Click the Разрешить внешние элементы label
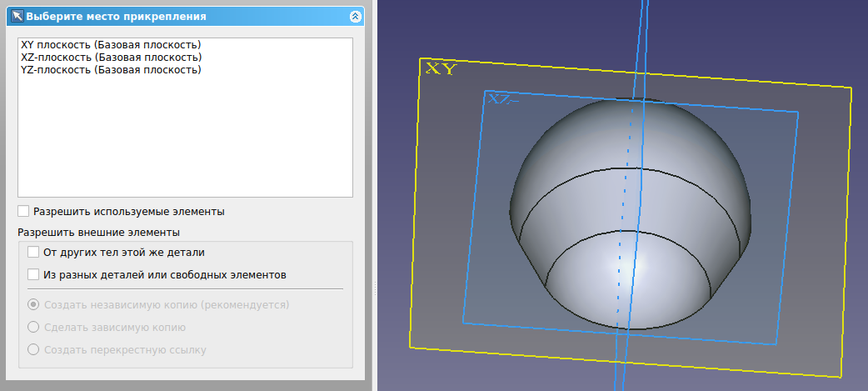This screenshot has width=868, height=391. (x=98, y=232)
